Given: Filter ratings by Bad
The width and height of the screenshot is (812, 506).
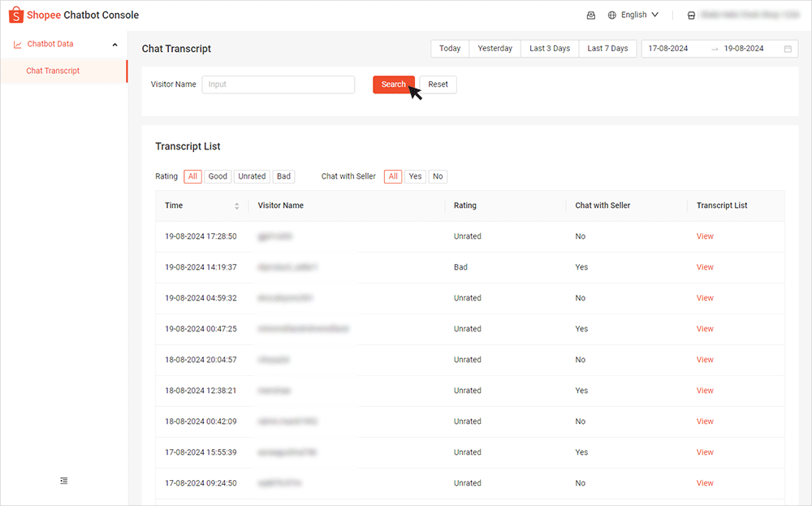Looking at the screenshot, I should pyautogui.click(x=283, y=176).
